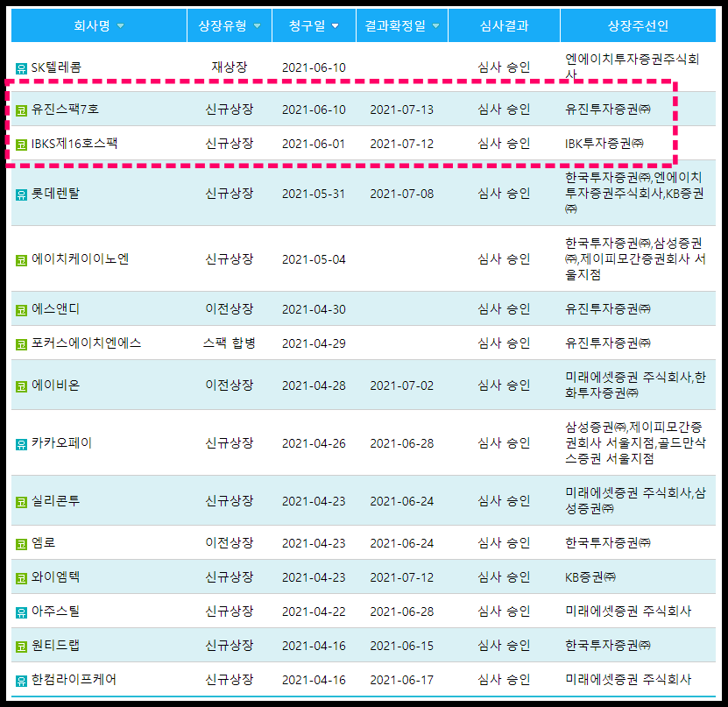The image size is (728, 707).
Task: Click the KOSDAQ icon beside 원티드랩
Action: (21, 647)
